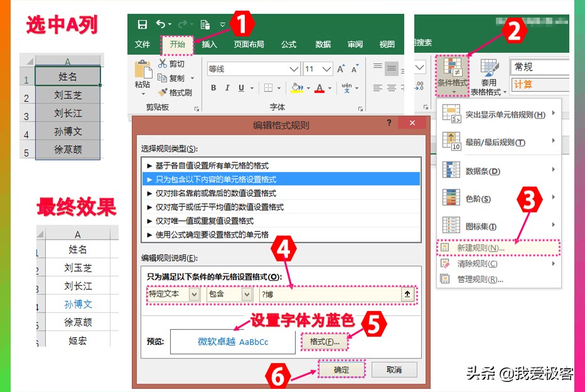Select the 计算 cell style
Viewport: 585px width, 392px height.
click(539, 84)
